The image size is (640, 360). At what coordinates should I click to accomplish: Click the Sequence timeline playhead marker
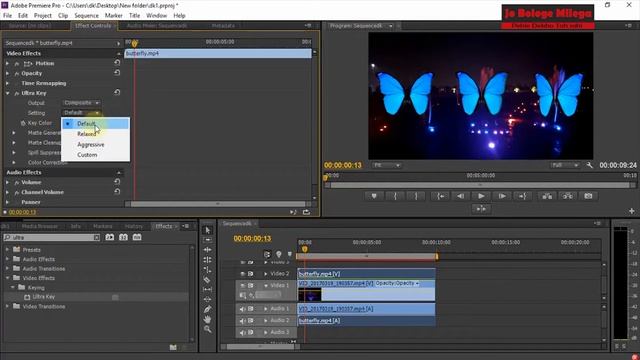tap(304, 249)
